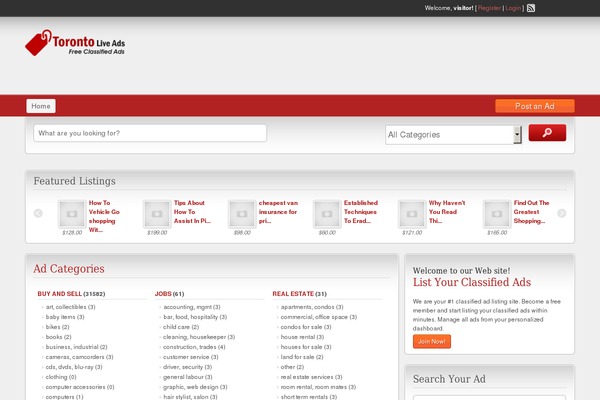Select 'apartments, condos' subcategory

click(x=307, y=307)
